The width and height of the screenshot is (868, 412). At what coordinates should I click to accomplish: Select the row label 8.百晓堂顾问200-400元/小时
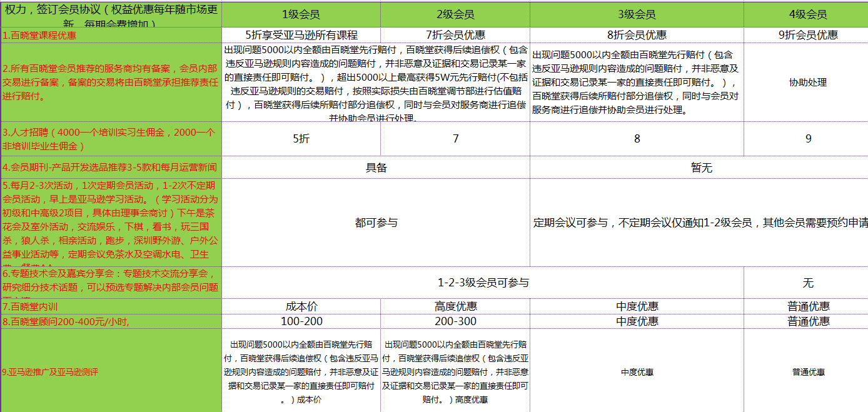[111, 321]
